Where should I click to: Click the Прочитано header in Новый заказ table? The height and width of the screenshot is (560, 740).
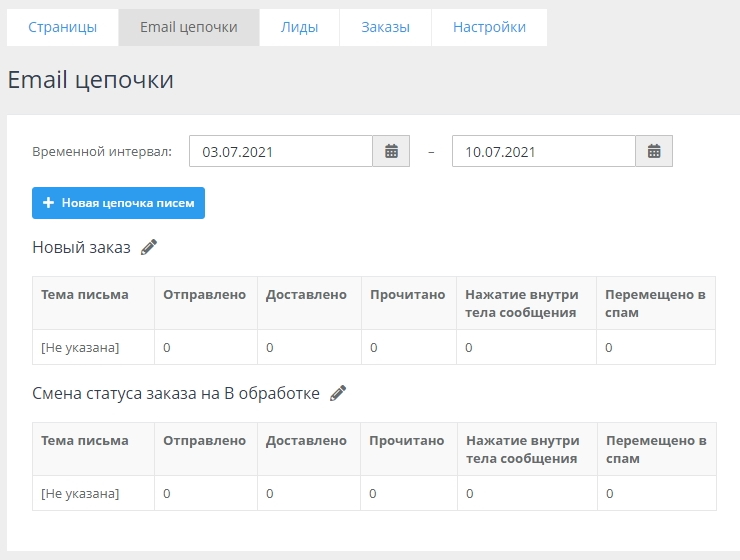click(407, 295)
